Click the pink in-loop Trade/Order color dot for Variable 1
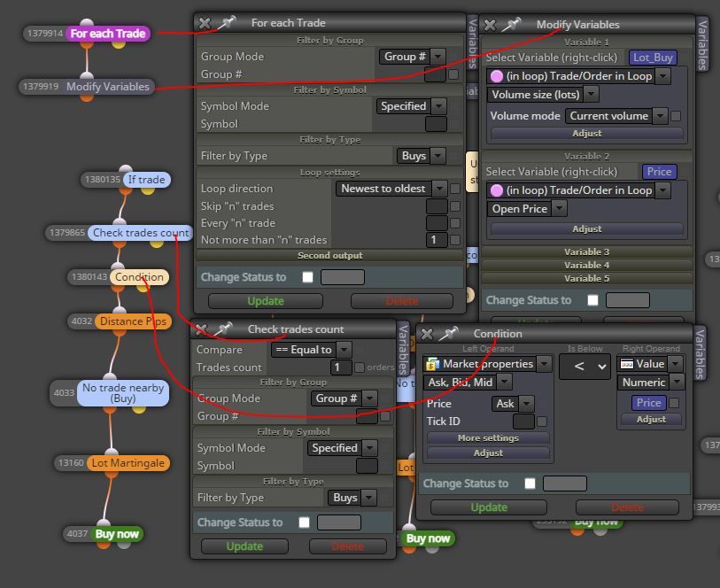Viewport: 720px width, 588px height. pyautogui.click(x=496, y=76)
